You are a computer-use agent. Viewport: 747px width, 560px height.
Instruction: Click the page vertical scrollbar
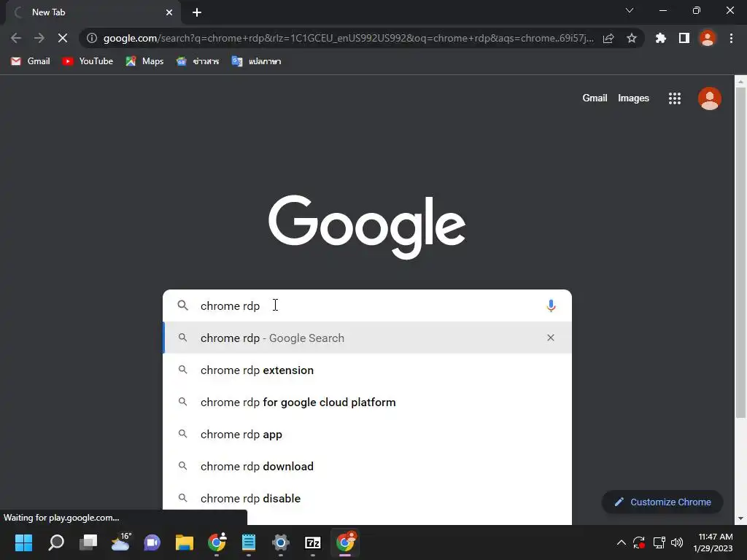740,252
